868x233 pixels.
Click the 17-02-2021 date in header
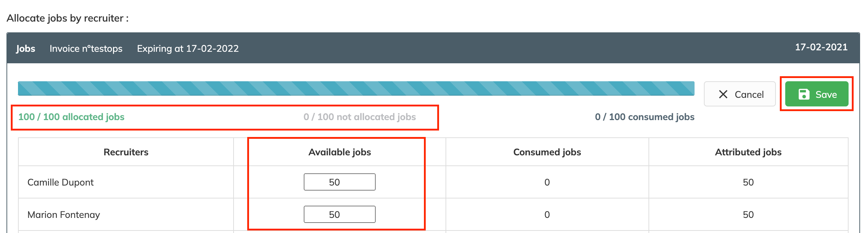(821, 47)
